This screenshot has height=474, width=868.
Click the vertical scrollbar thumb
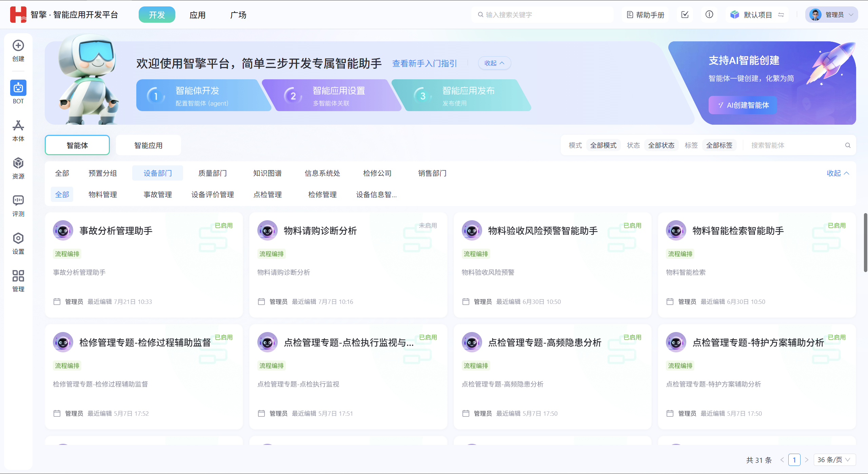click(865, 242)
